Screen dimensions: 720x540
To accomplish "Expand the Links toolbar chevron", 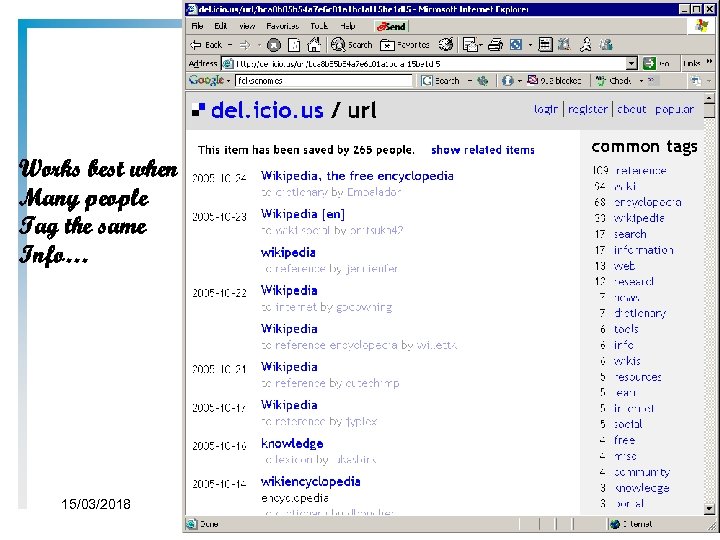I will point(709,62).
